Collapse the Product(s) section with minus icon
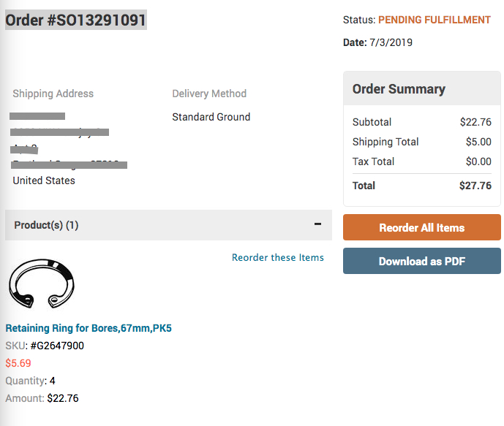 (x=317, y=224)
